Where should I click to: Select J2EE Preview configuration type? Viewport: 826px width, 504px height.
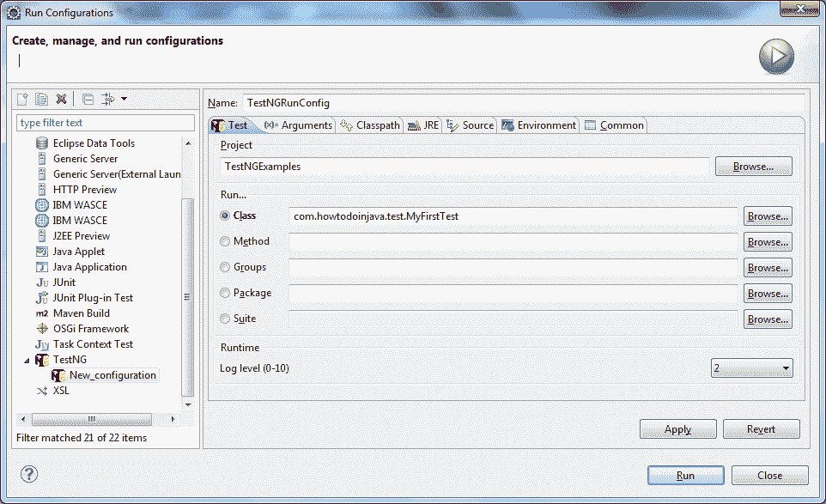[x=81, y=235]
